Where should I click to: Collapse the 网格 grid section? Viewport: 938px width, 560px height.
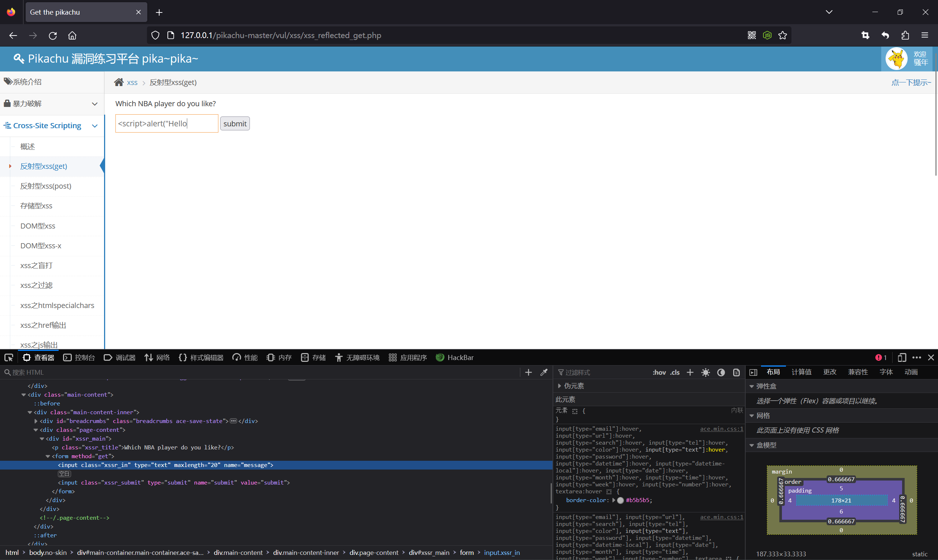[x=751, y=415]
